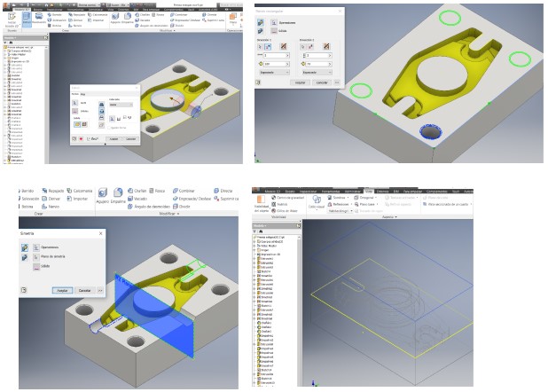Toggle the Dirección 2 midplane option
The image size is (548, 392).
click(327, 46)
